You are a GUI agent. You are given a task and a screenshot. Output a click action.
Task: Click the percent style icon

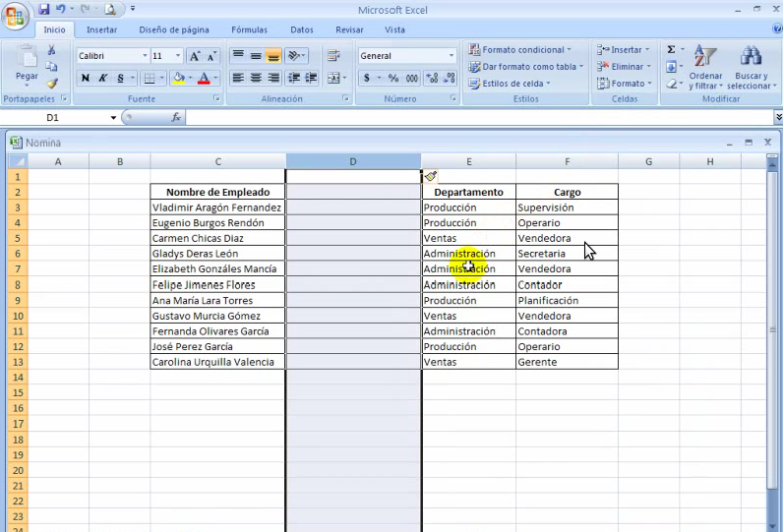click(x=393, y=78)
